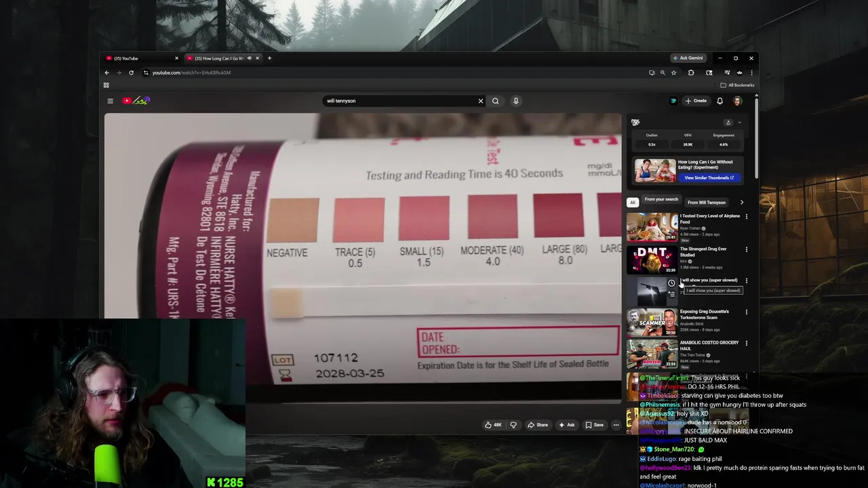Mute the tab via speaker icon
Screen dimensions: 868x488
(x=249, y=58)
